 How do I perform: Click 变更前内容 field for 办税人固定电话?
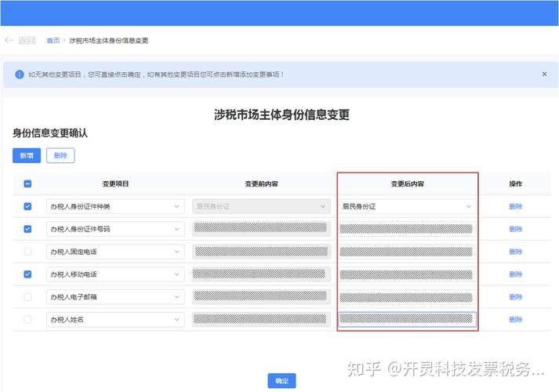(261, 252)
